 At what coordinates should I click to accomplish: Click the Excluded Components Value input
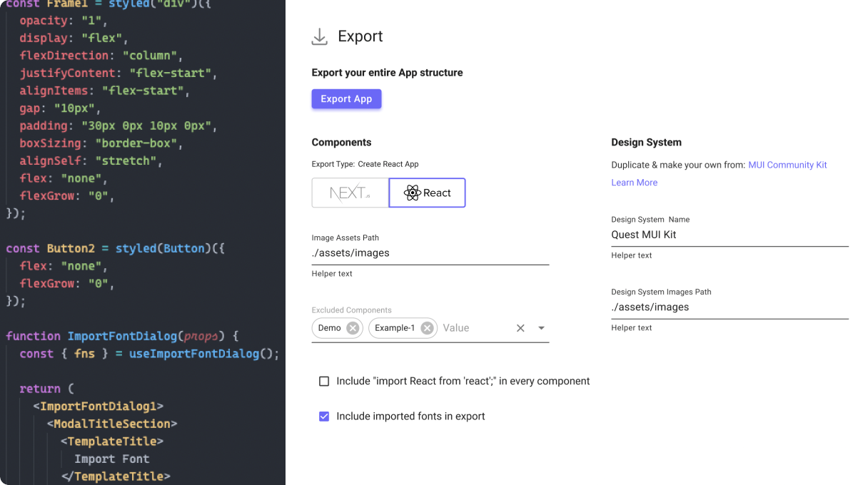coord(474,328)
